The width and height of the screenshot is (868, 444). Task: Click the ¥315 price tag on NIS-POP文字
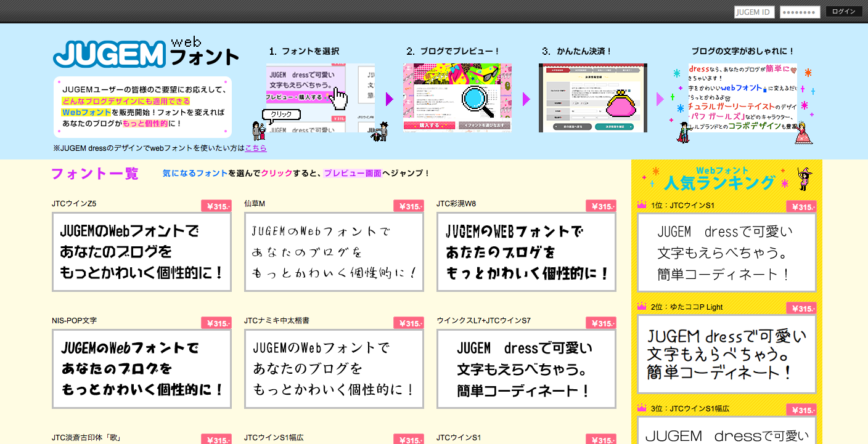pyautogui.click(x=216, y=323)
